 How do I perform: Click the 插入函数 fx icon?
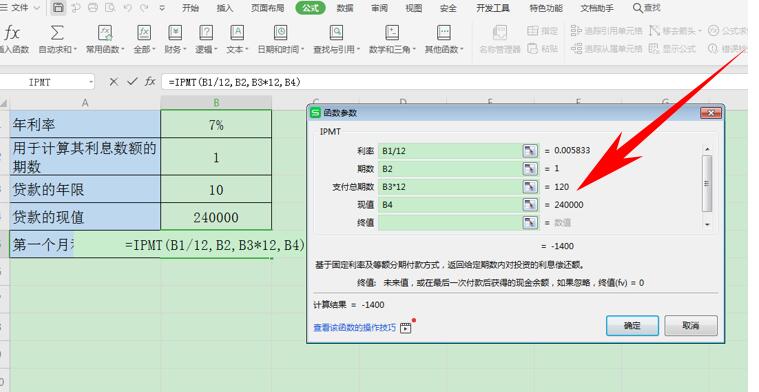pyautogui.click(x=12, y=33)
